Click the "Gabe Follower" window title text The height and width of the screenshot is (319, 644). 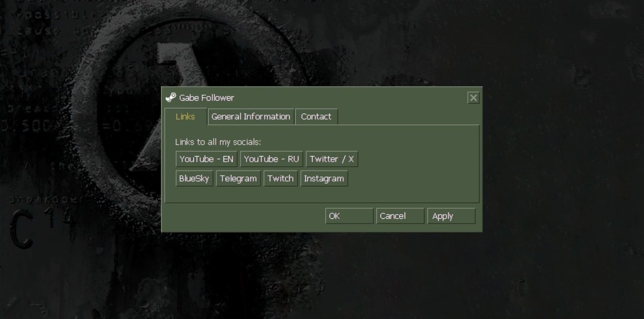(207, 98)
